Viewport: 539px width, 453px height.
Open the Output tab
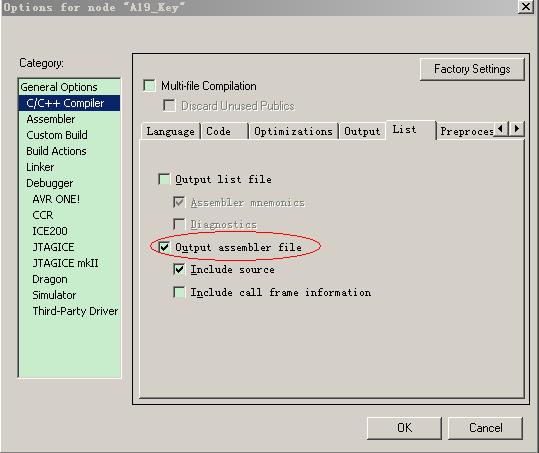(362, 131)
